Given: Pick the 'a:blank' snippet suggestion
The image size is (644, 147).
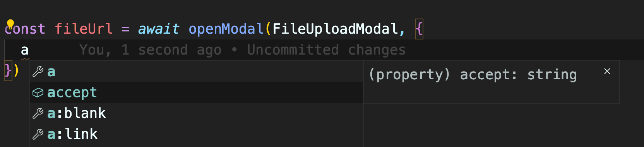Looking at the screenshot, I should pyautogui.click(x=197, y=113).
